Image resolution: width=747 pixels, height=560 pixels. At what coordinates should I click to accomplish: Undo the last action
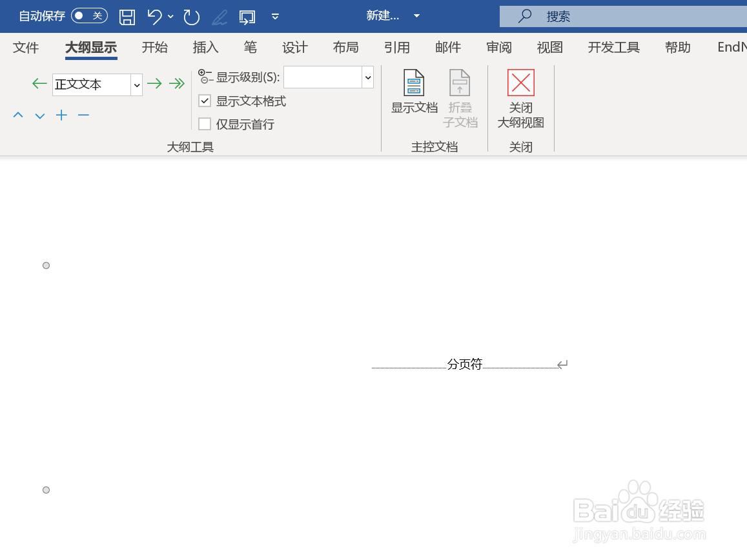click(154, 17)
